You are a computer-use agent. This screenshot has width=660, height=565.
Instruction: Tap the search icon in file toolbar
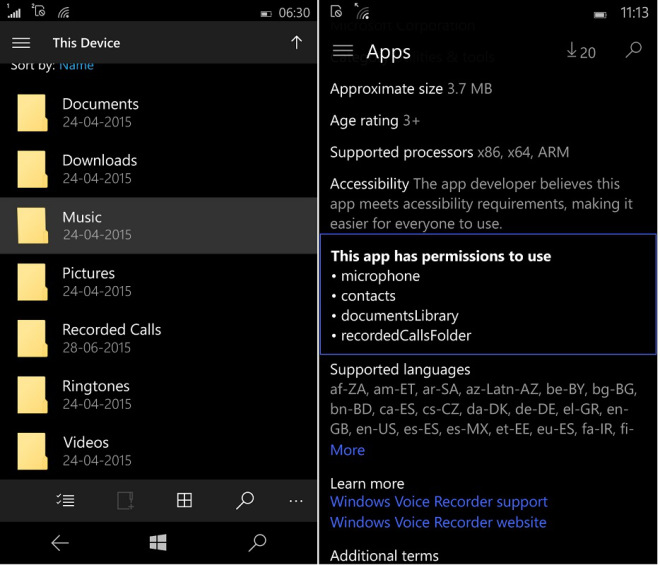pyautogui.click(x=245, y=500)
